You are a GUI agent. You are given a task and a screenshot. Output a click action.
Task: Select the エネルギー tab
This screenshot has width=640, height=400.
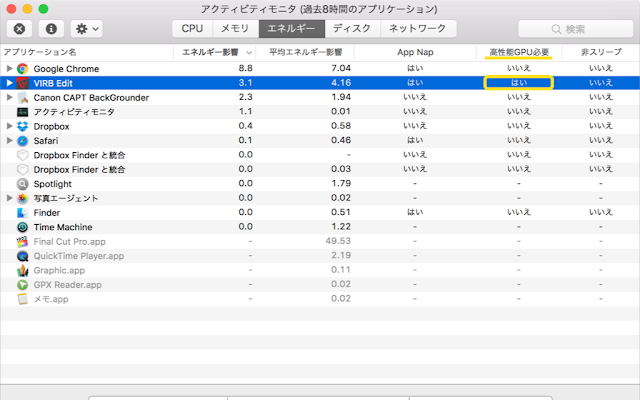coord(291,29)
